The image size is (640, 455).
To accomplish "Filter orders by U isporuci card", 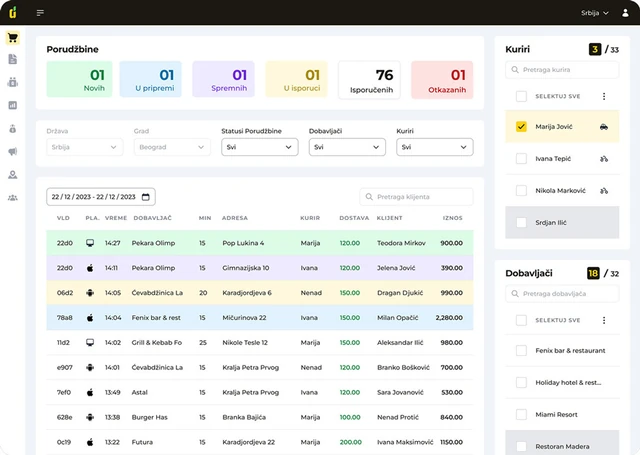I will tap(296, 79).
